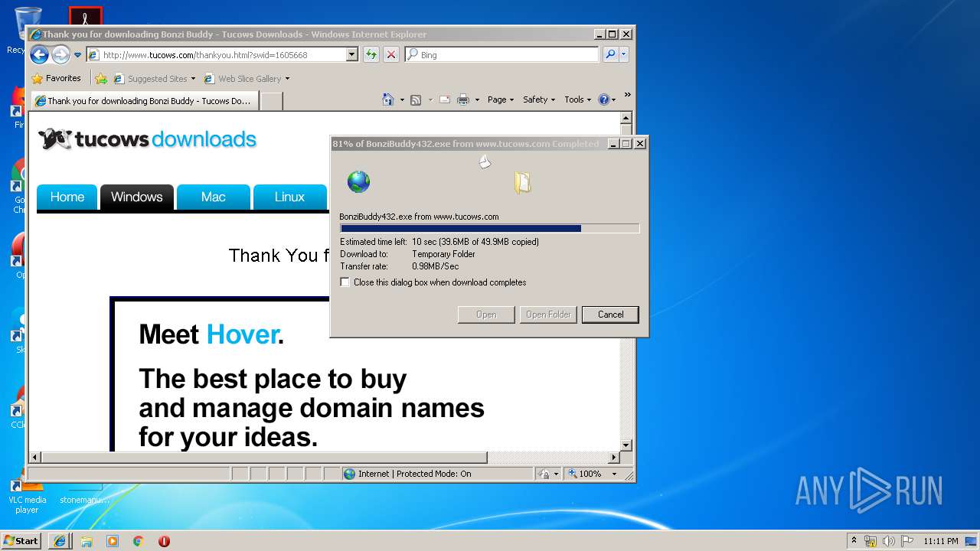Viewport: 980px width, 551px height.
Task: Refresh the page with the green arrows icon
Action: pyautogui.click(x=371, y=54)
